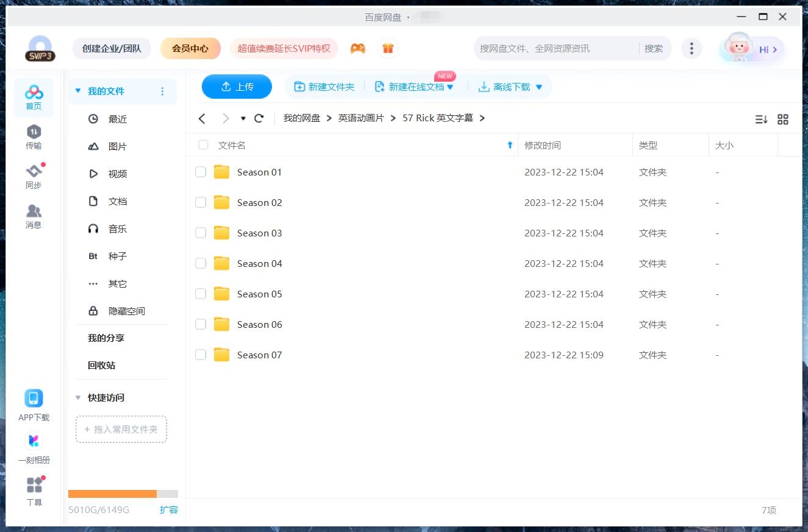Image resolution: width=808 pixels, height=532 pixels.
Task: Tick the checkbox next to Season 07
Action: (201, 355)
